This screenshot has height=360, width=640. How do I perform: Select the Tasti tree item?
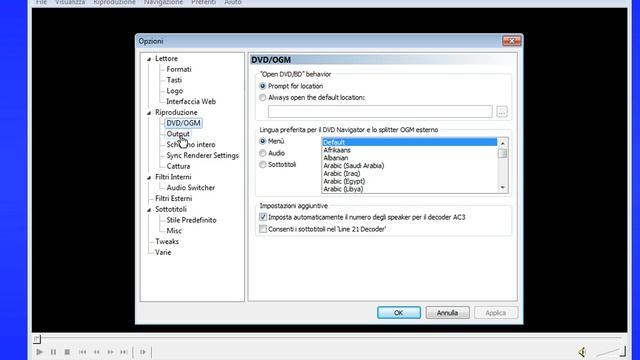click(x=174, y=80)
